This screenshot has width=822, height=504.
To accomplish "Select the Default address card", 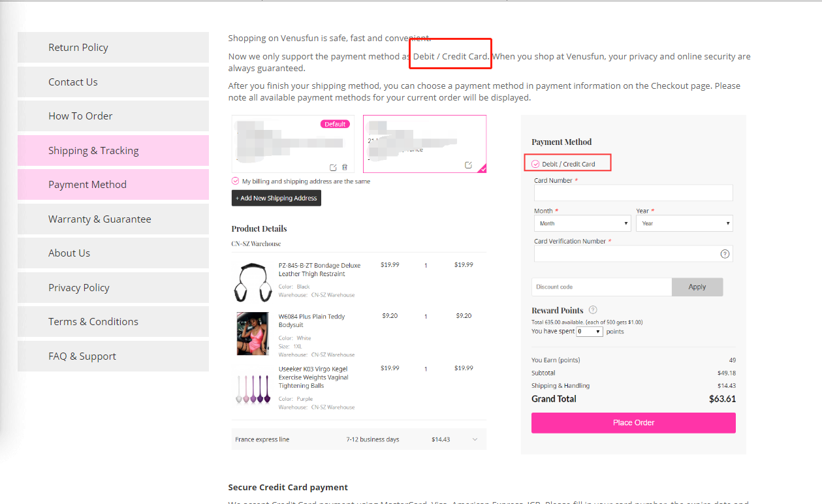I will pos(293,144).
